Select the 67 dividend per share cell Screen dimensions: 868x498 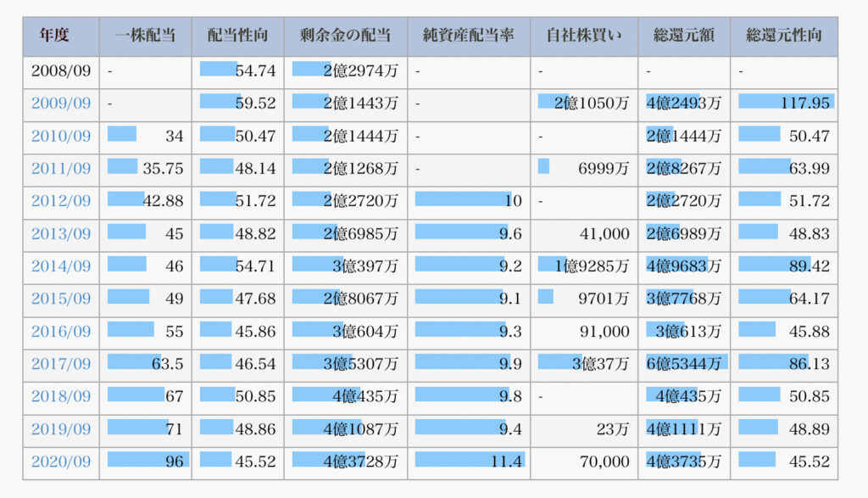pyautogui.click(x=146, y=397)
